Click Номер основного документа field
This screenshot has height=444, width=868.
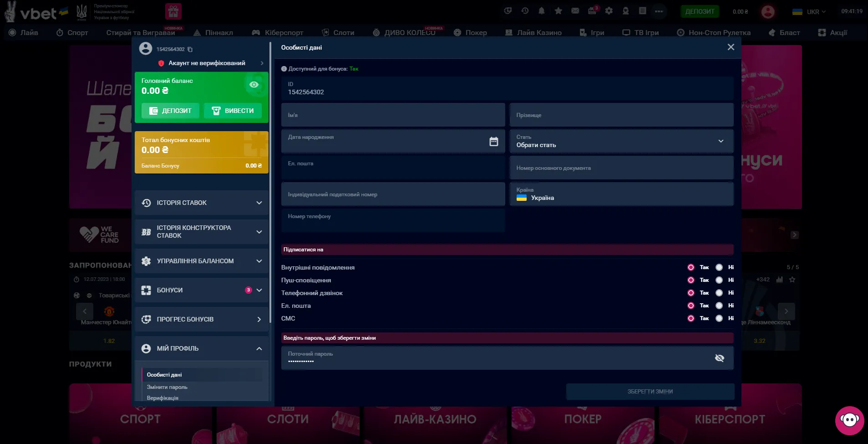[621, 168]
